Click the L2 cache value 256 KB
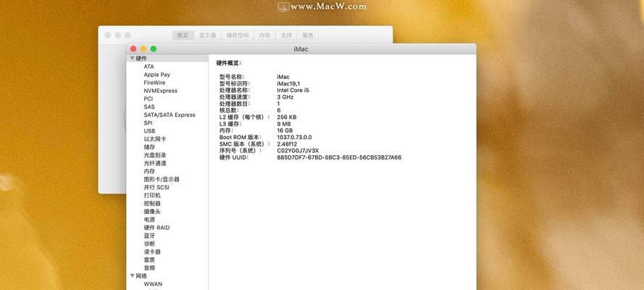The width and height of the screenshot is (644, 290). 287,117
